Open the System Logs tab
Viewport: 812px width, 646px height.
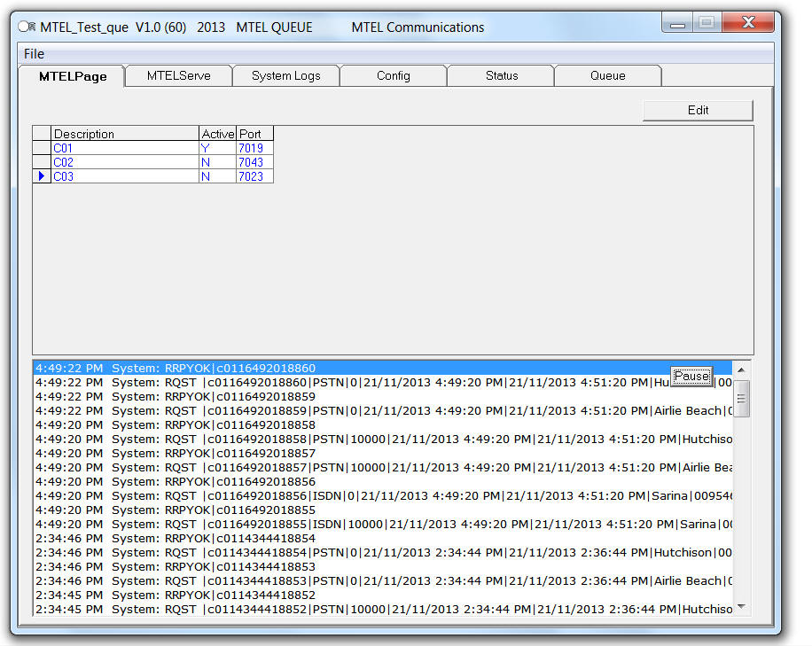285,76
